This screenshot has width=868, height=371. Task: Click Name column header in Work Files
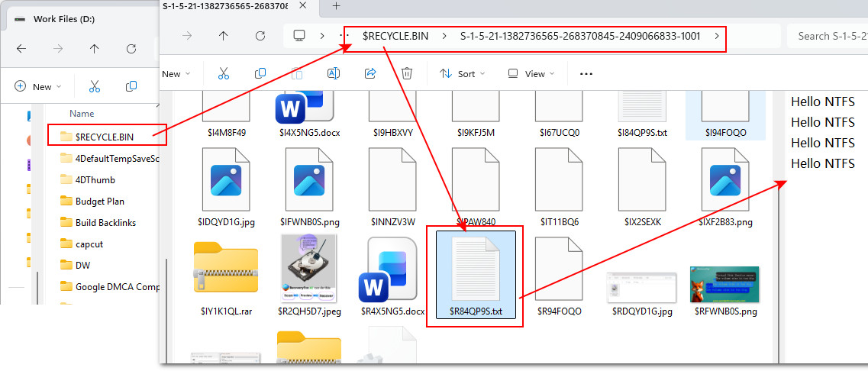coord(82,114)
